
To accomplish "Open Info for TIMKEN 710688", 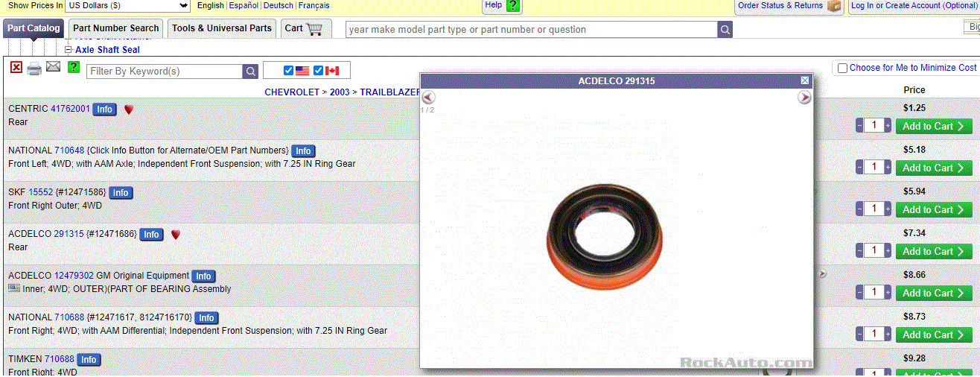I will coord(89,360).
